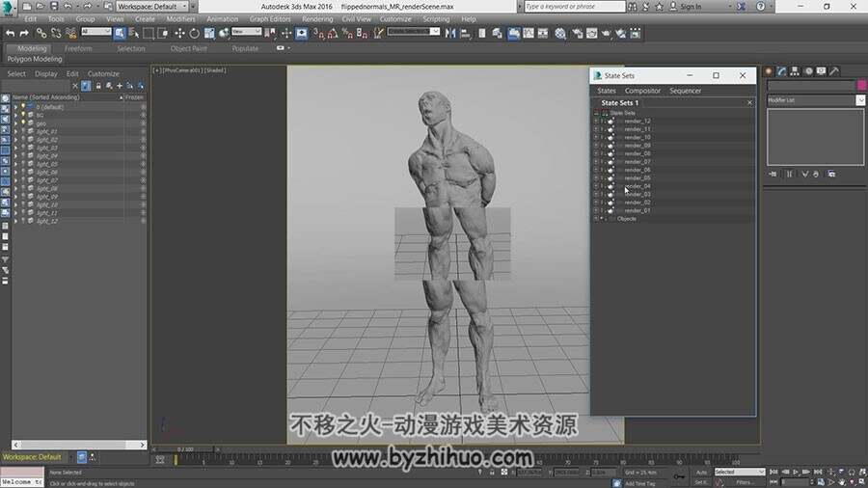
Task: Expand the Objects node in State Sets
Action: (x=596, y=219)
